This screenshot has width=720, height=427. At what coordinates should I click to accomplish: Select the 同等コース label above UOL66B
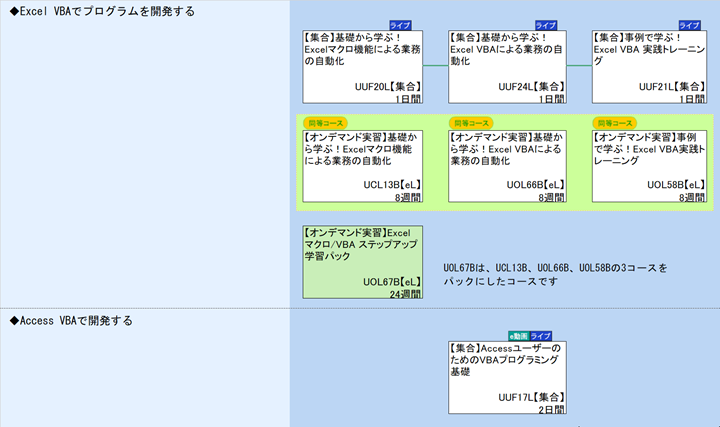click(463, 123)
